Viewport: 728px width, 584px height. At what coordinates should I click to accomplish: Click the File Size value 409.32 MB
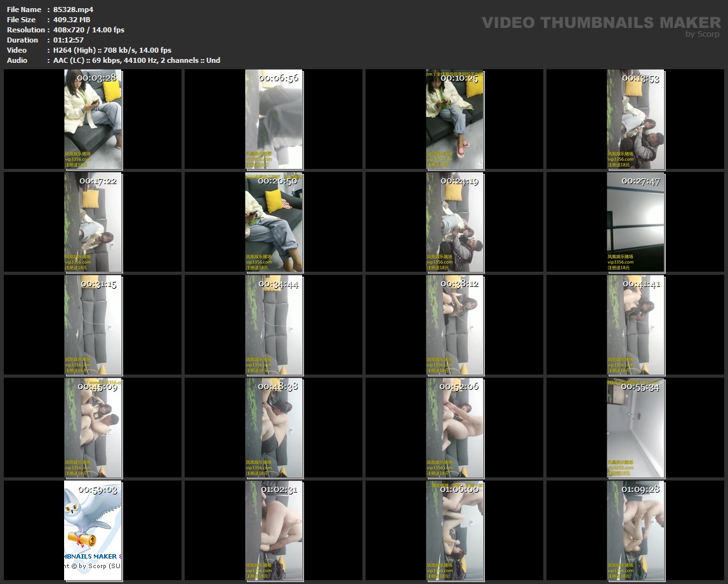(x=72, y=20)
